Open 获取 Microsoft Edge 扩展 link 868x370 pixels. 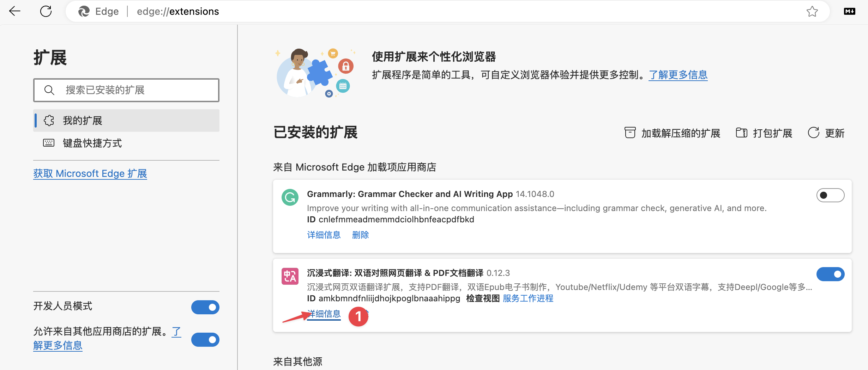tap(90, 173)
